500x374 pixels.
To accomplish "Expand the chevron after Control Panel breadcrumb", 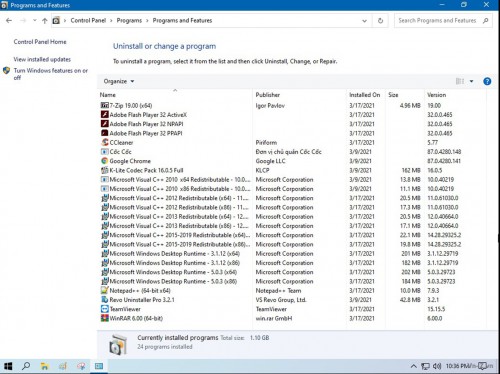I will (111, 21).
